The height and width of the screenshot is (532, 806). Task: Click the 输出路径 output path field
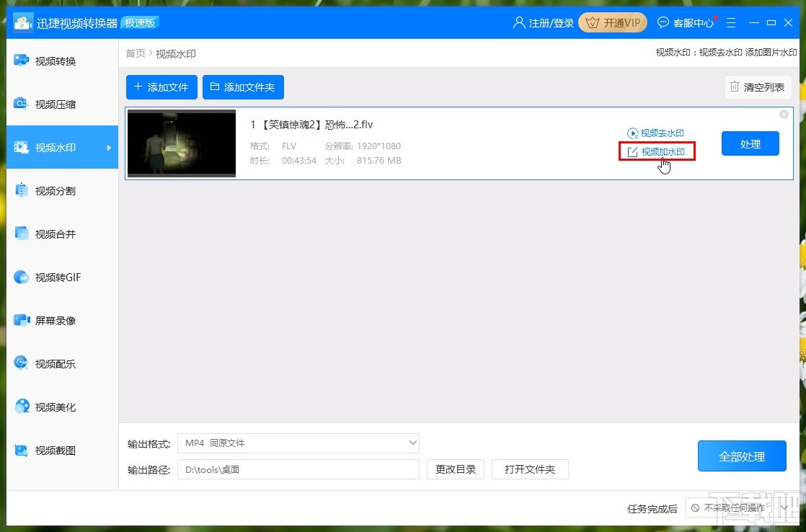pyautogui.click(x=298, y=469)
